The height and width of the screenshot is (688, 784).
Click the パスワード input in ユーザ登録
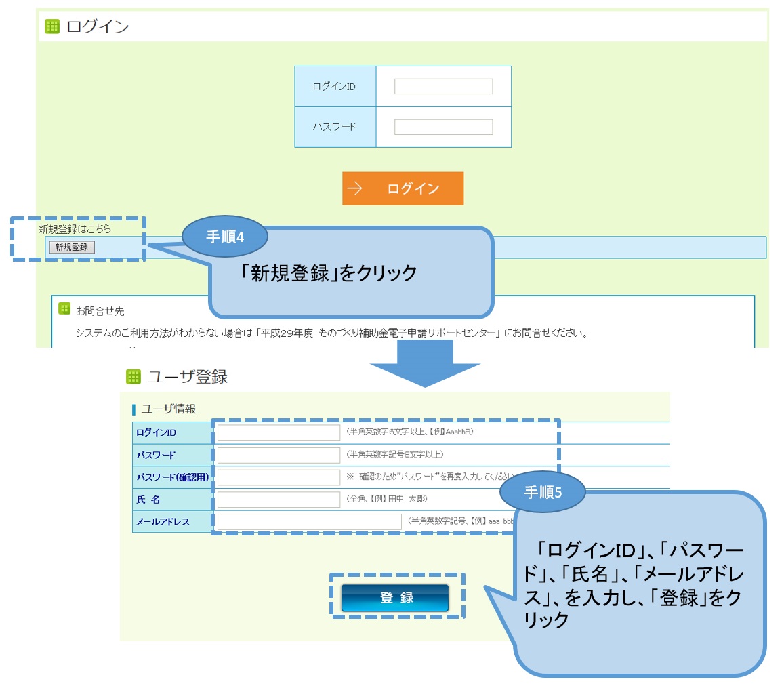(278, 455)
